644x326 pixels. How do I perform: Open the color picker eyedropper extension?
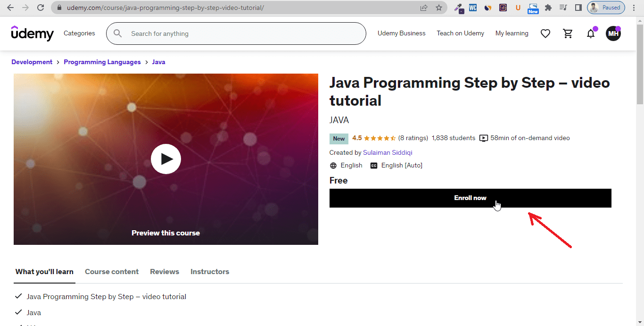(458, 8)
